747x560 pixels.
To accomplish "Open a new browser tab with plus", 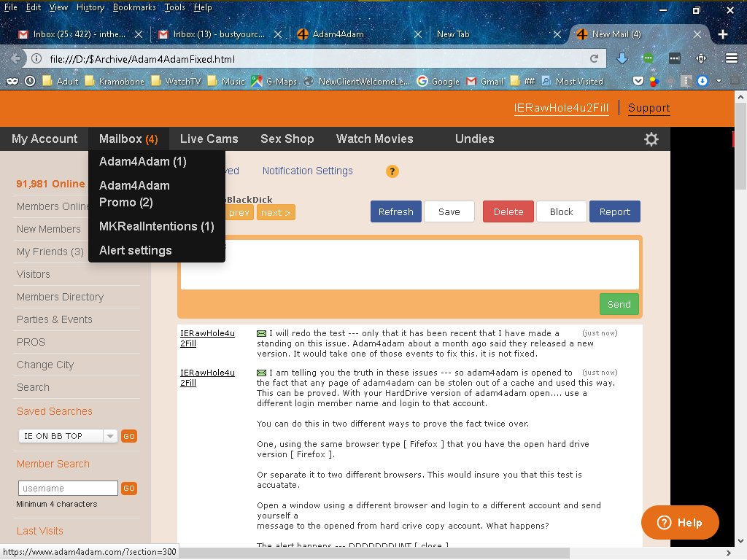I will [723, 34].
